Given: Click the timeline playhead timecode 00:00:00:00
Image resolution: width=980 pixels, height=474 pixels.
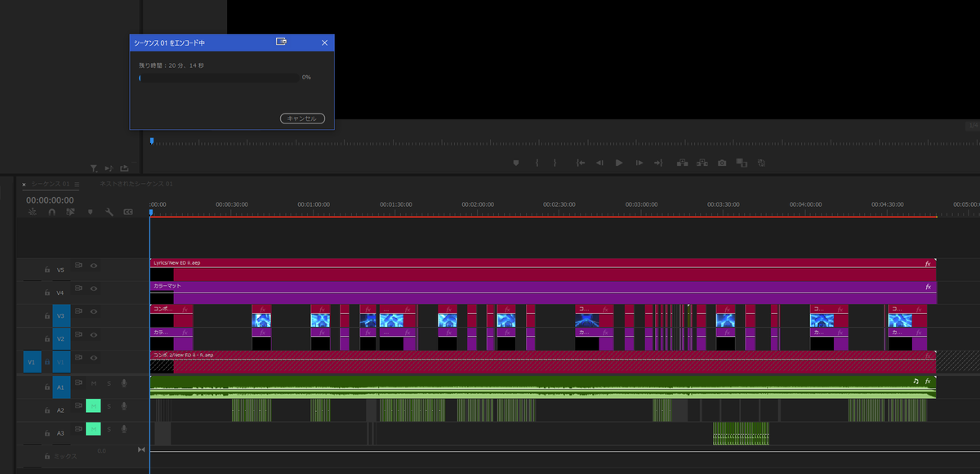Looking at the screenshot, I should (x=50, y=199).
